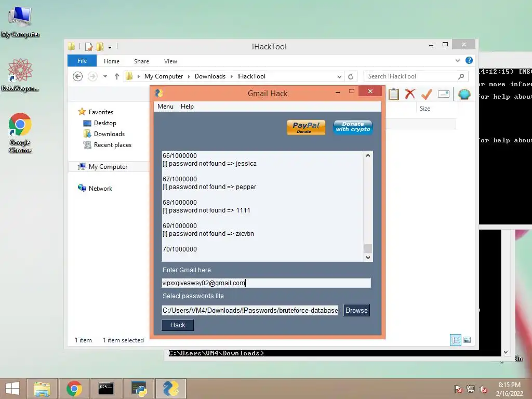
Task: Switch to the View ribbon tab
Action: (170, 61)
